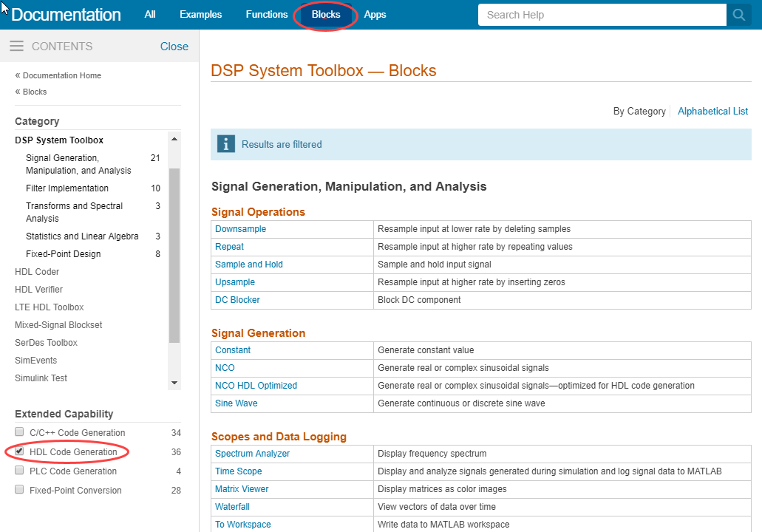This screenshot has height=532, width=762.
Task: Go to Documentation Home
Action: coord(62,75)
